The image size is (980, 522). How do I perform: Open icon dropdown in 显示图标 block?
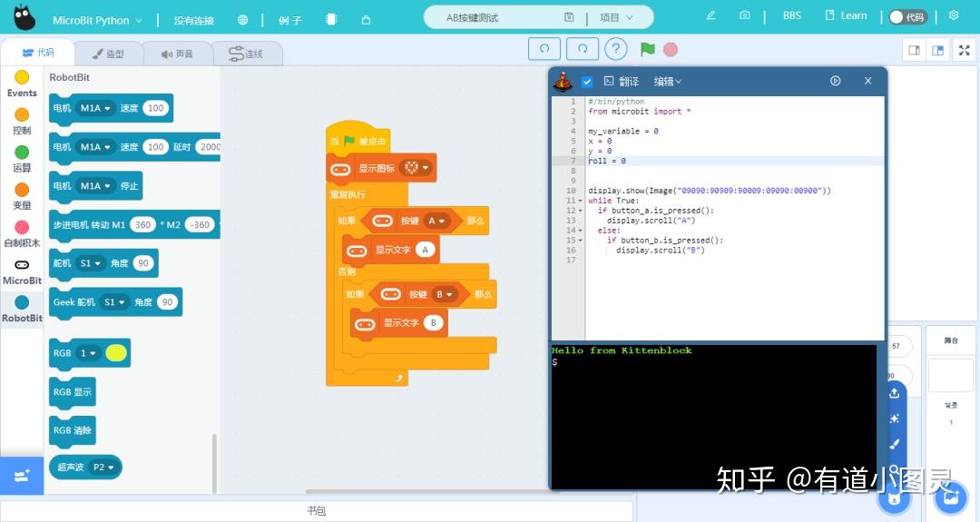[416, 168]
